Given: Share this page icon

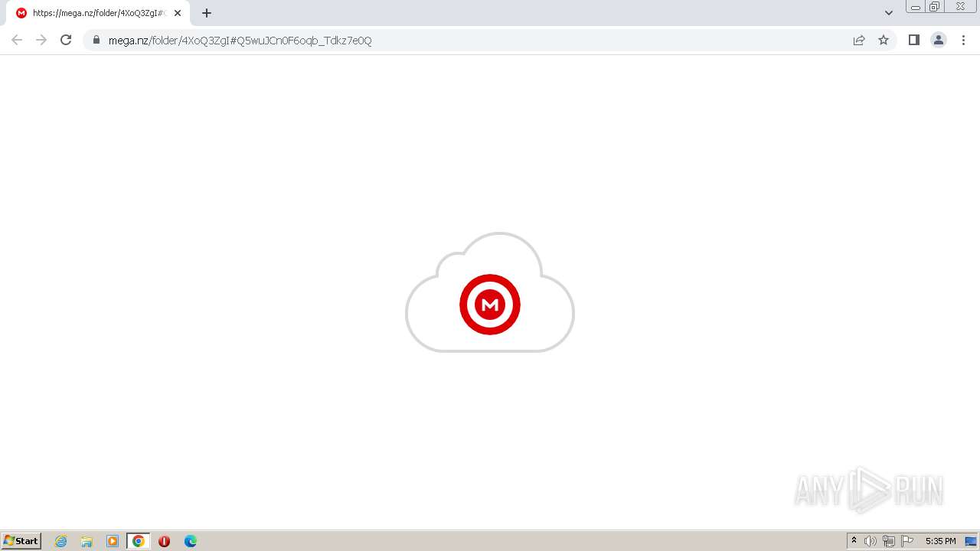Looking at the screenshot, I should pos(859,40).
